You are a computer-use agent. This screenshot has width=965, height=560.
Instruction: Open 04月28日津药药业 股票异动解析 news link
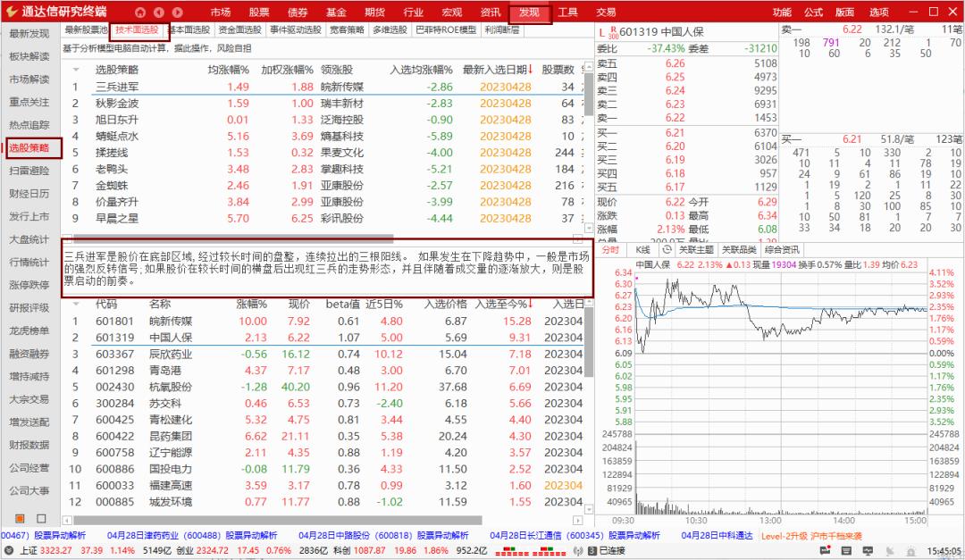[x=192, y=535]
